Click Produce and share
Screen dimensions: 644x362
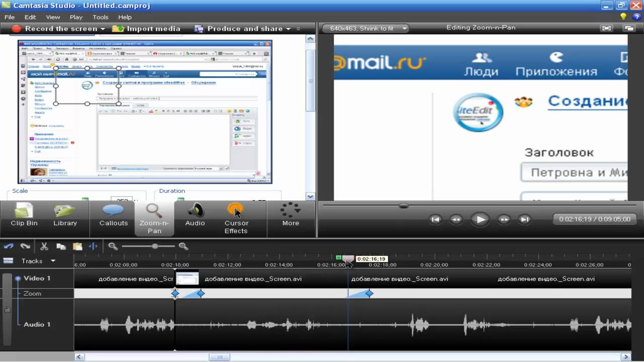238,29
